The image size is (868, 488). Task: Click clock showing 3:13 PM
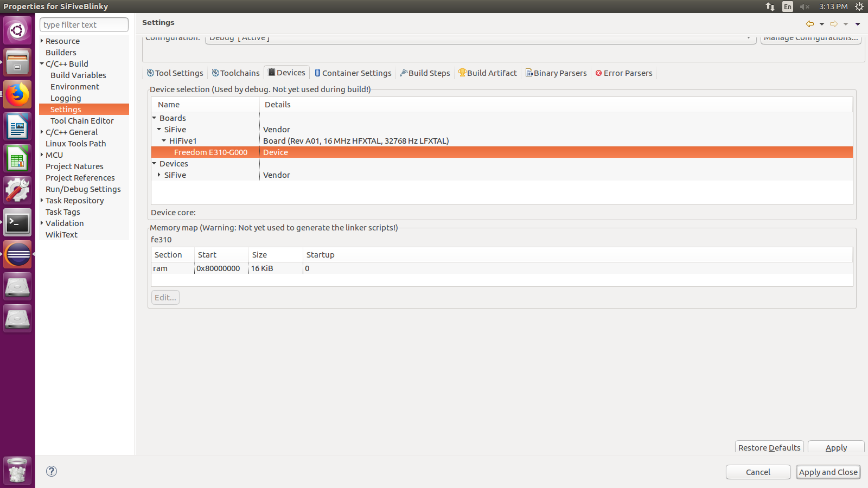tap(833, 7)
